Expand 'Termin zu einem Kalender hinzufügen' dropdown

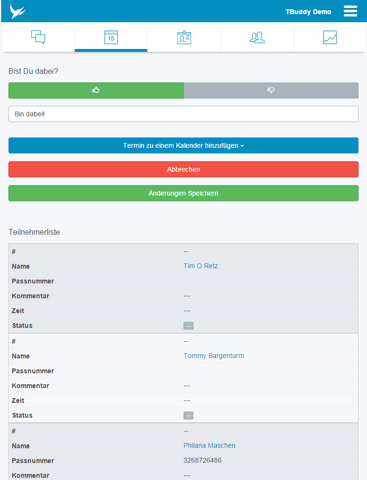pyautogui.click(x=183, y=145)
